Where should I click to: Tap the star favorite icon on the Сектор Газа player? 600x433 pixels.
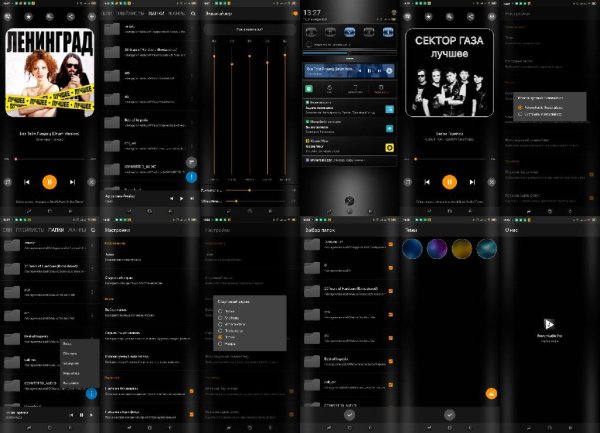pos(429,16)
